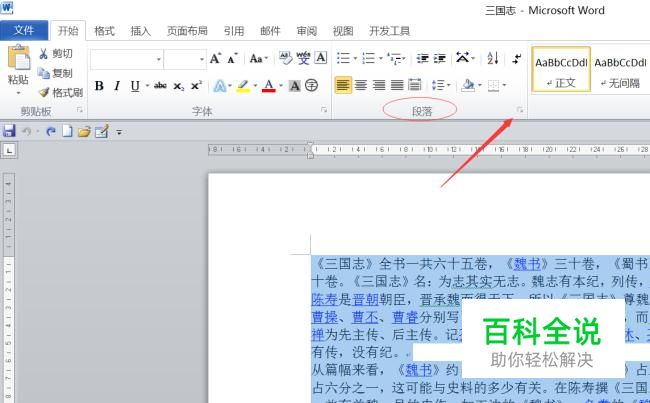Click the Bullets list icon
Viewport: 650px width, 403px height.
click(x=344, y=58)
